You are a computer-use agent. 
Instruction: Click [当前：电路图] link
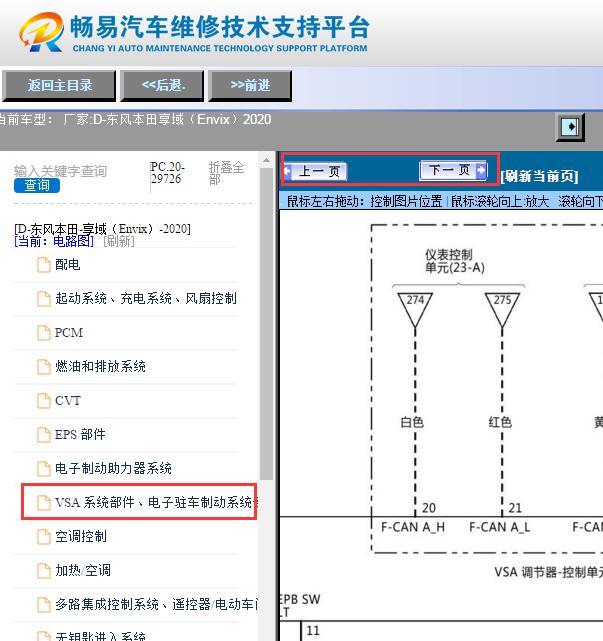(x=54, y=241)
